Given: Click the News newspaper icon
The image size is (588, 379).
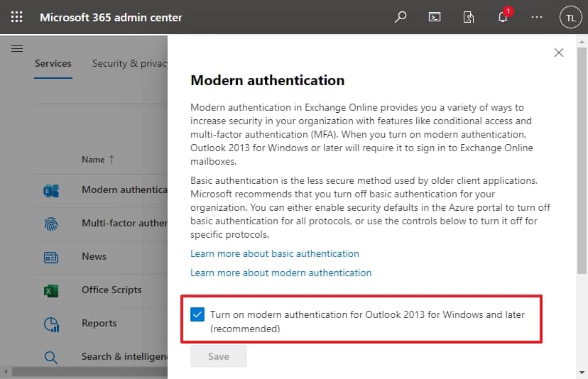Looking at the screenshot, I should click(x=51, y=258).
